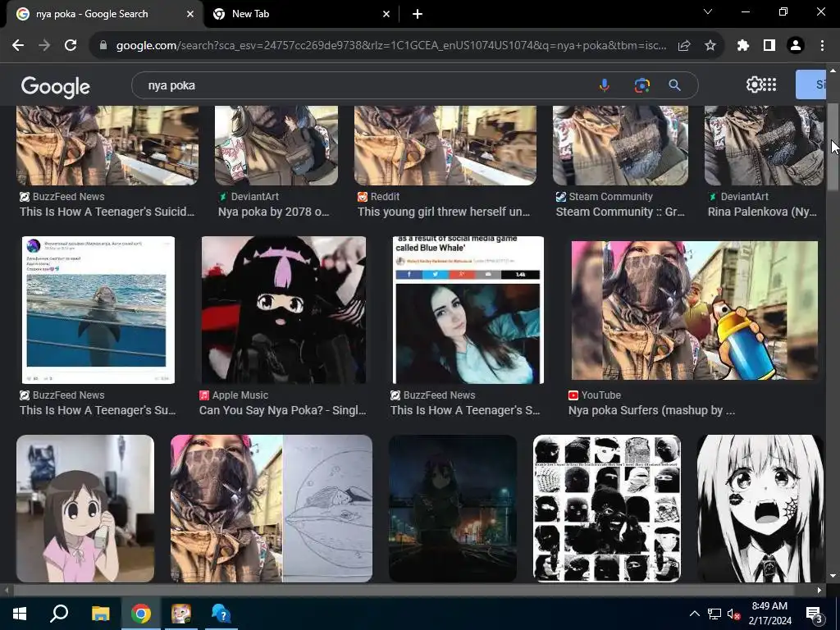The image size is (840, 630).
Task: Click the browser forward arrow
Action: [x=44, y=46]
